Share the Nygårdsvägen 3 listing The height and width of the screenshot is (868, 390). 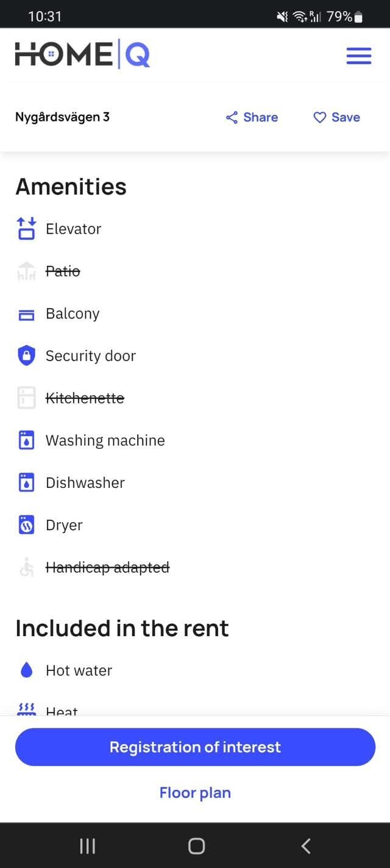[252, 117]
